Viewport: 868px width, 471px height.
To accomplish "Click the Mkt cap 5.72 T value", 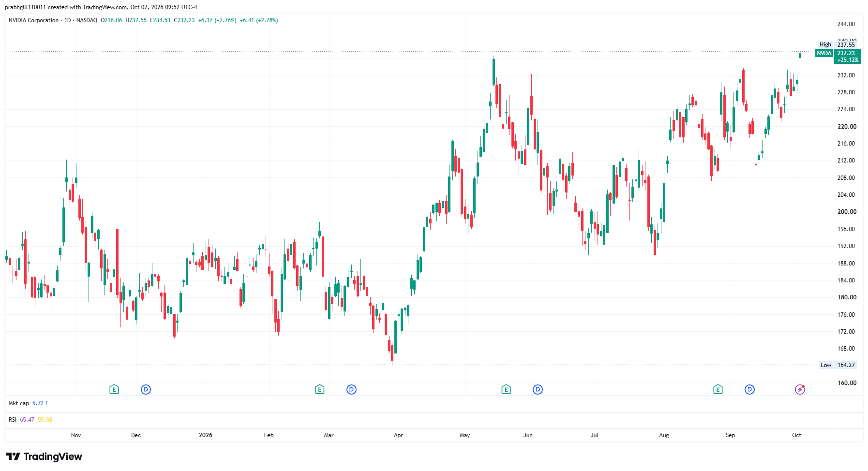I will (x=40, y=403).
